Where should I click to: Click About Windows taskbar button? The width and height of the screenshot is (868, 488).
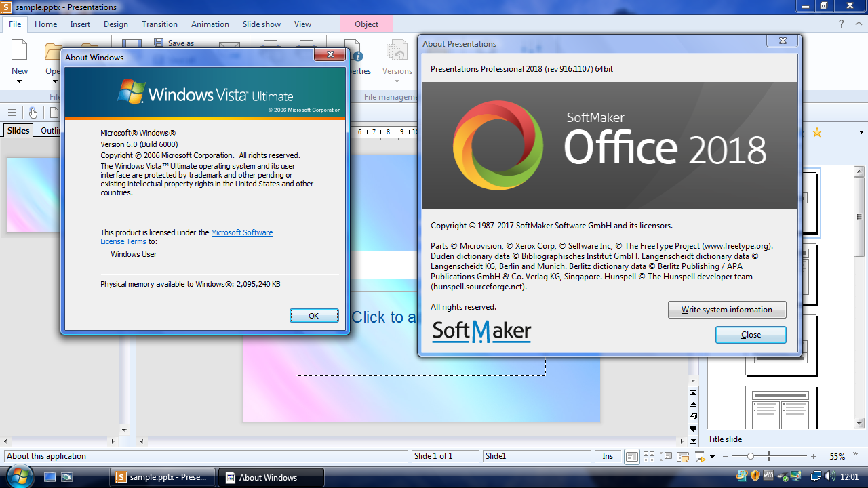[x=272, y=477]
